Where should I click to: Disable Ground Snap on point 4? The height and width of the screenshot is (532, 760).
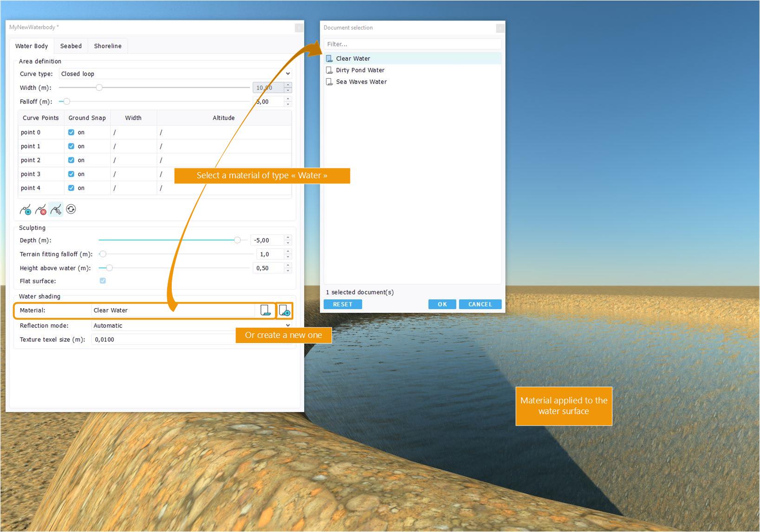click(x=71, y=188)
